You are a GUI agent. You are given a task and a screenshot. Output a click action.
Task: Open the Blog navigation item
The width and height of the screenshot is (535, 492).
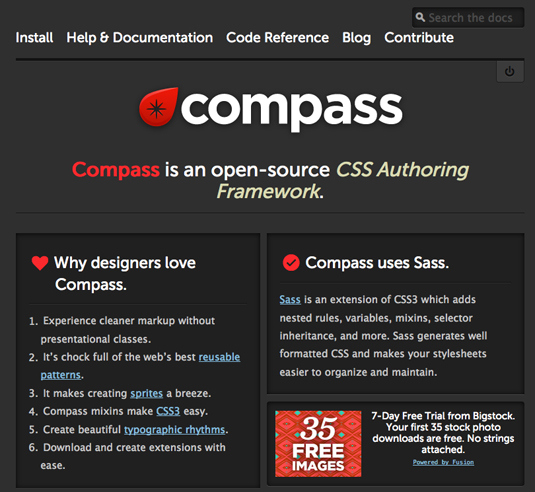357,38
